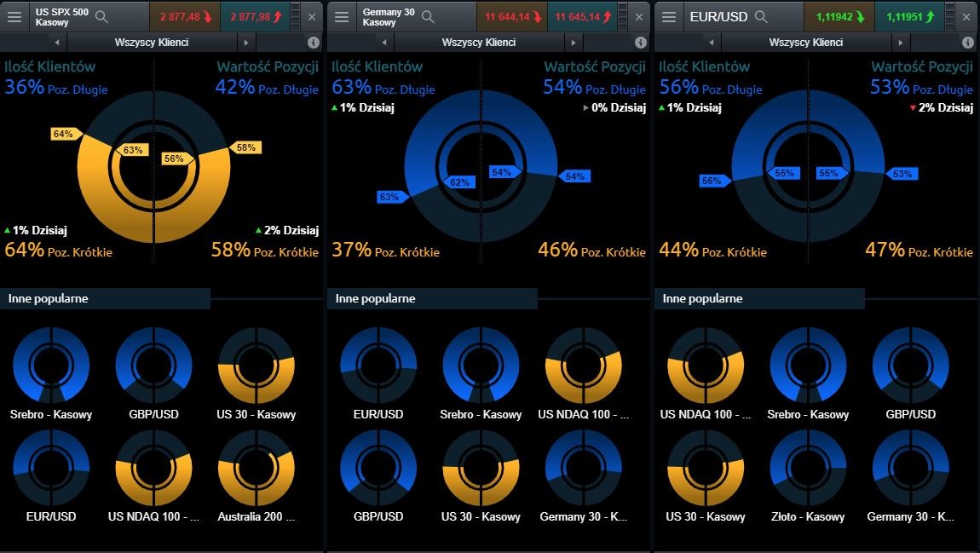Viewport: 980px width, 553px height.
Task: Click search icon next to US SPX 500
Action: (x=101, y=17)
